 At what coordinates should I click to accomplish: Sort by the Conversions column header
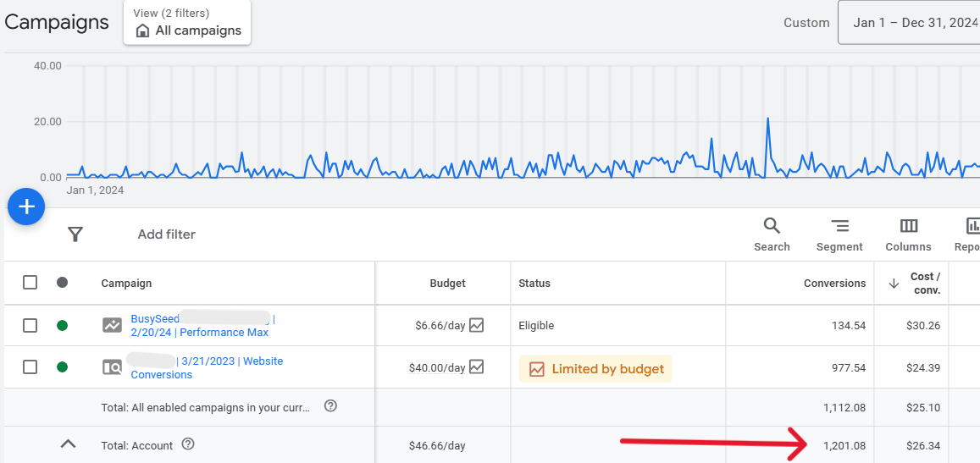point(834,284)
